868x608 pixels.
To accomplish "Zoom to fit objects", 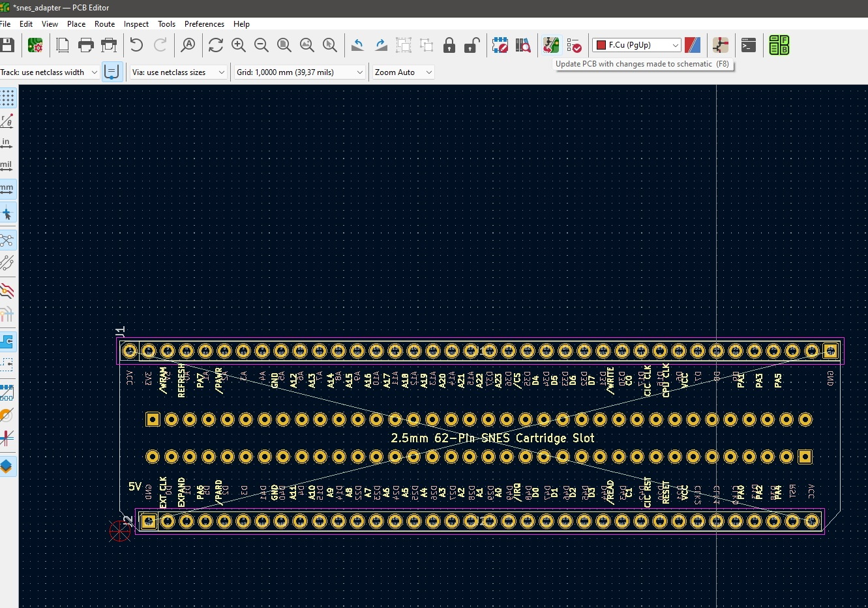I will click(307, 45).
